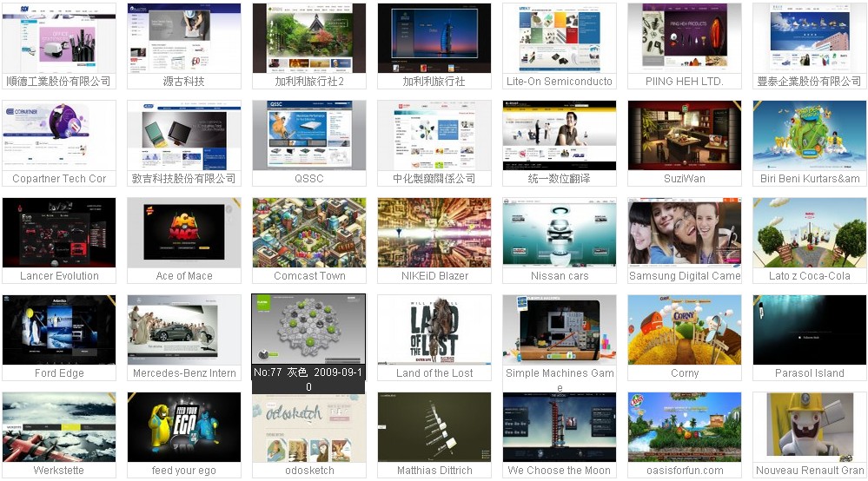This screenshot has height=481, width=868.
Task: Click the Copartner Tech Cor caption
Action: coord(59,179)
